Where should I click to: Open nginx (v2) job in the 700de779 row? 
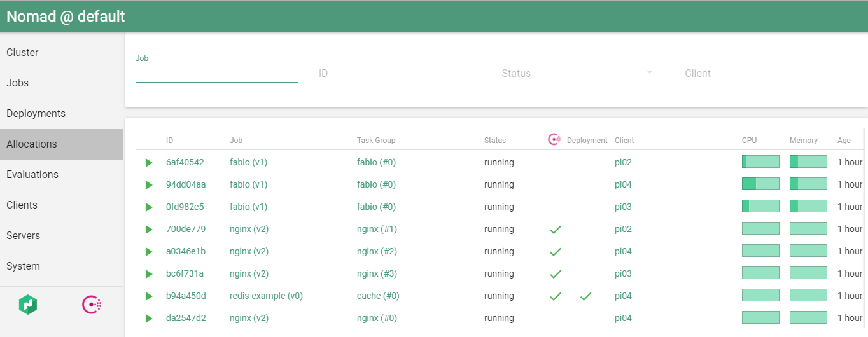pos(249,229)
